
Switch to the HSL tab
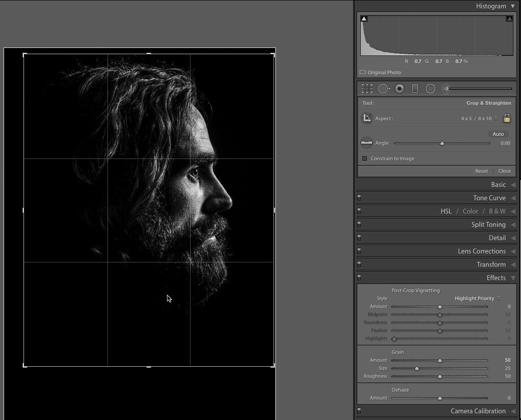click(x=446, y=211)
